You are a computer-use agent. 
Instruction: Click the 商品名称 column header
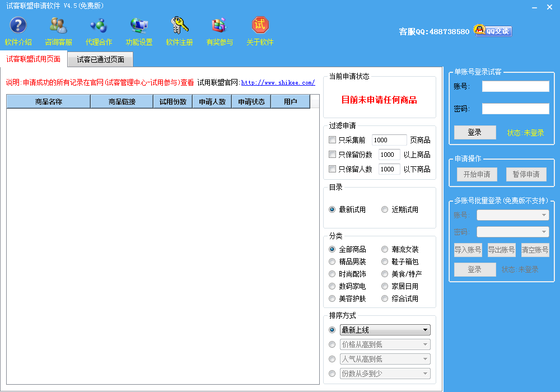tap(49, 102)
